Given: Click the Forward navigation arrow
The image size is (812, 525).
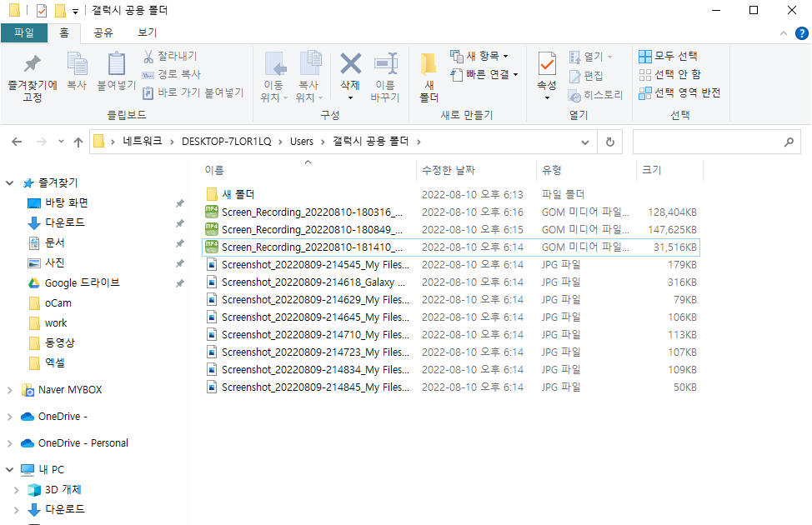Looking at the screenshot, I should pos(42,142).
